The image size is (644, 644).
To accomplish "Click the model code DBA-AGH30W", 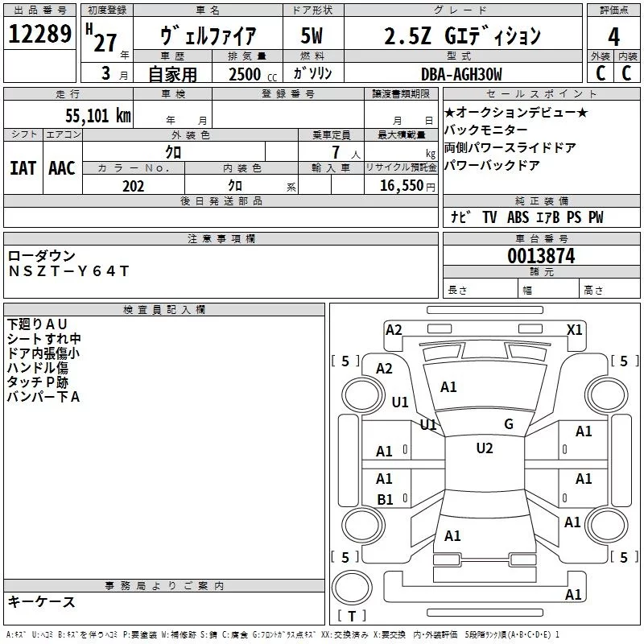I will pyautogui.click(x=461, y=74).
